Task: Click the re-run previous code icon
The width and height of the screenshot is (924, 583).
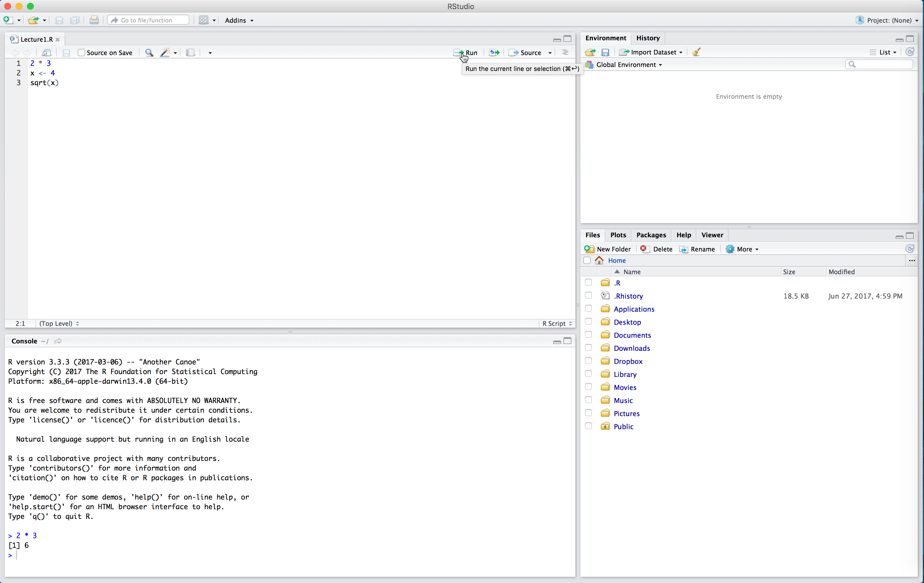Action: pos(494,53)
